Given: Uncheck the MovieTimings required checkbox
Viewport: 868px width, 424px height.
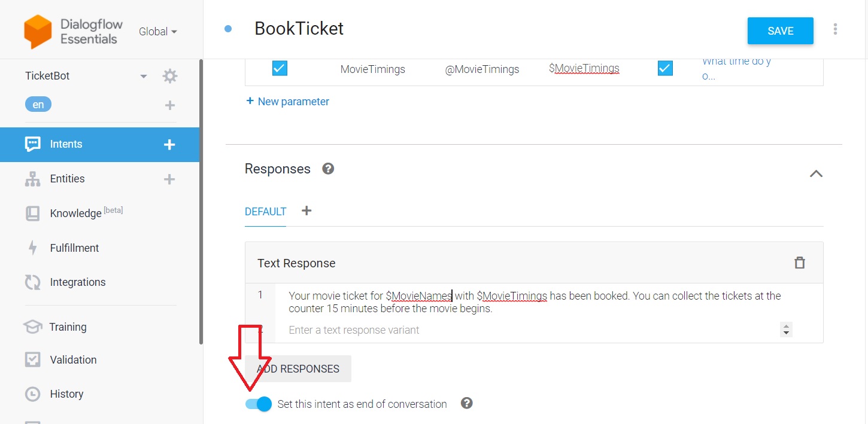Looking at the screenshot, I should point(279,68).
